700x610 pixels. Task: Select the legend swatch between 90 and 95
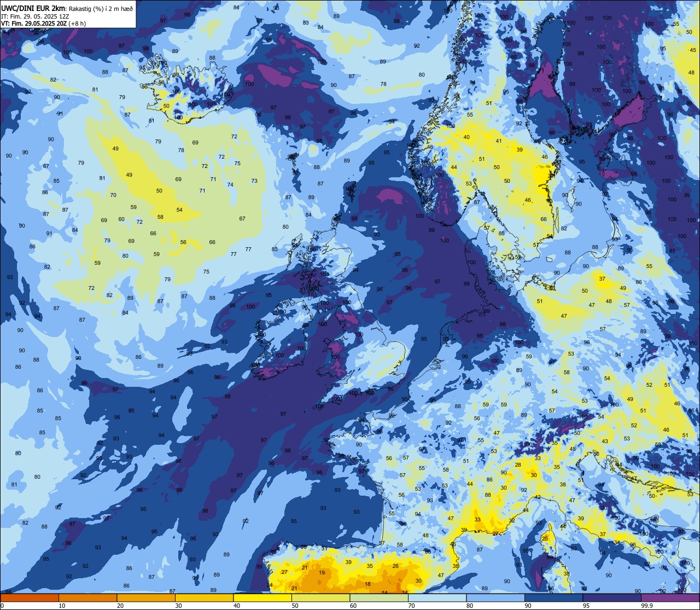553,598
